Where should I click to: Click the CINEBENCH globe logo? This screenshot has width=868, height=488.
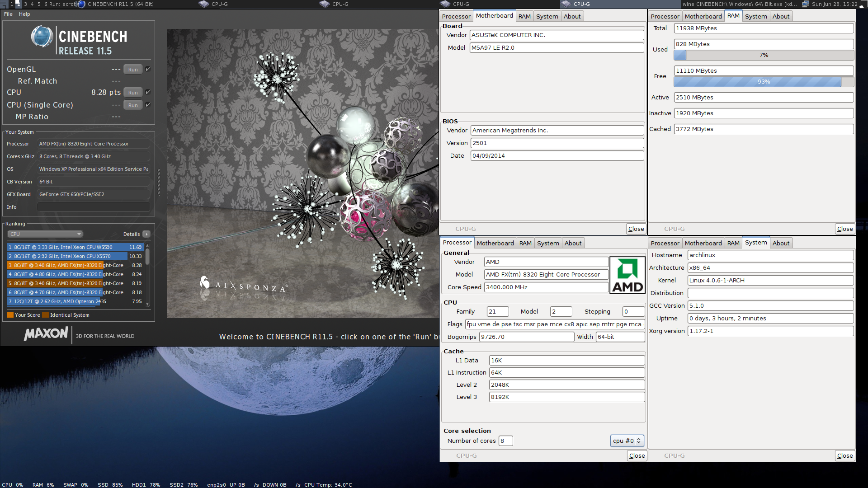pos(42,37)
